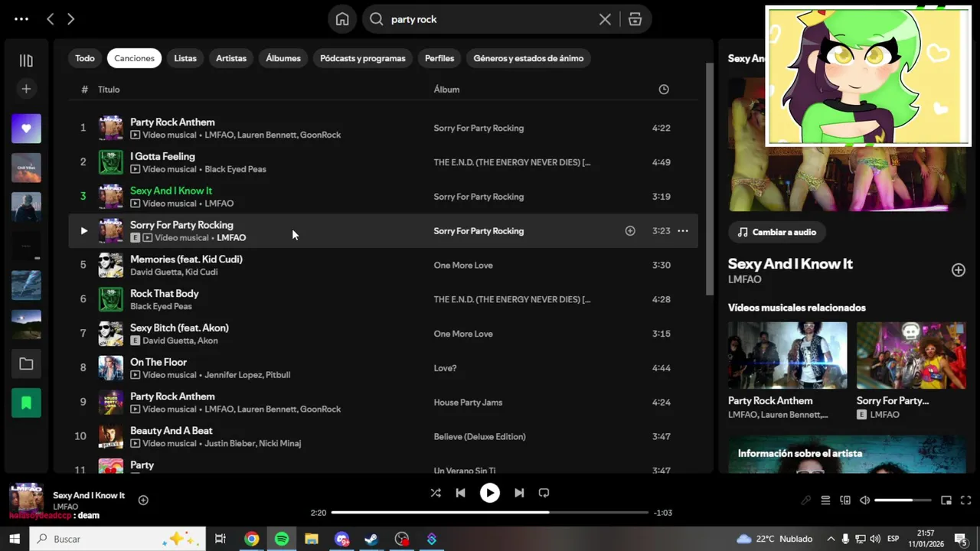The width and height of the screenshot is (980, 551).
Task: Open File Explorer from taskbar
Action: pyautogui.click(x=312, y=539)
